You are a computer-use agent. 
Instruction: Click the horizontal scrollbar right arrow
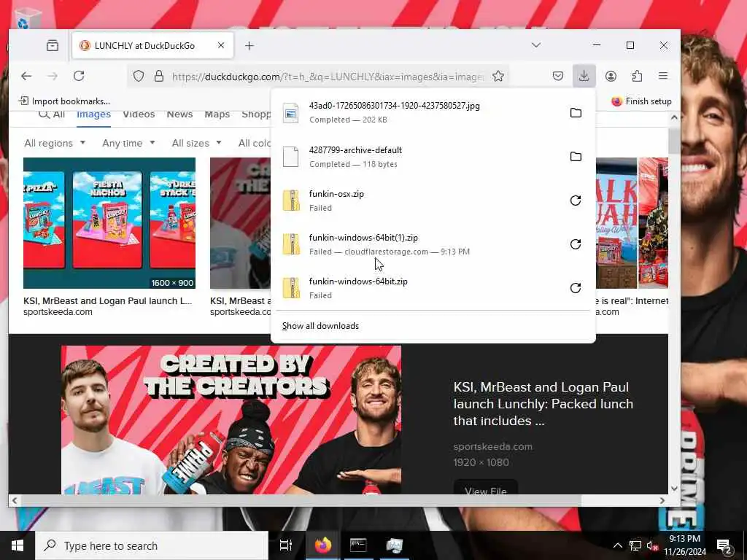pyautogui.click(x=662, y=500)
